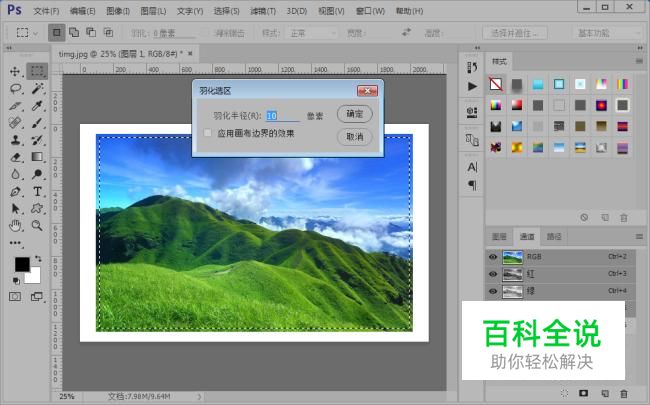Select the Type tool
650x405 pixels.
37,192
